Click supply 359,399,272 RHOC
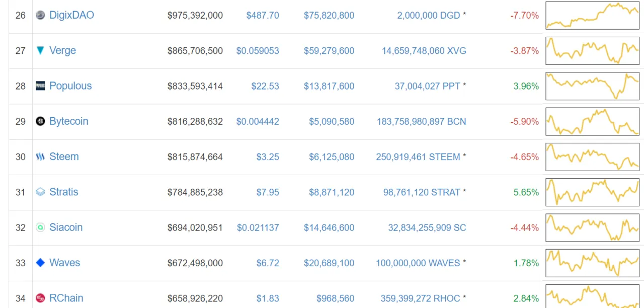644x308 pixels. (421, 298)
